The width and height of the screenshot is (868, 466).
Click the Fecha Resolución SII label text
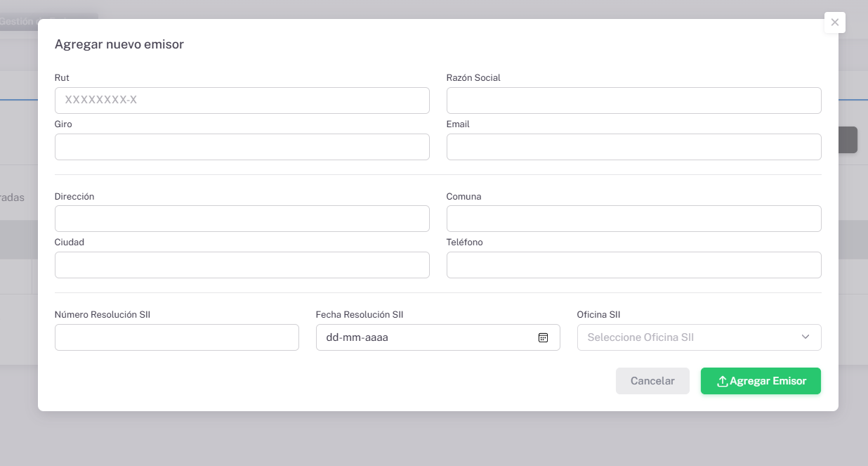[x=360, y=315]
